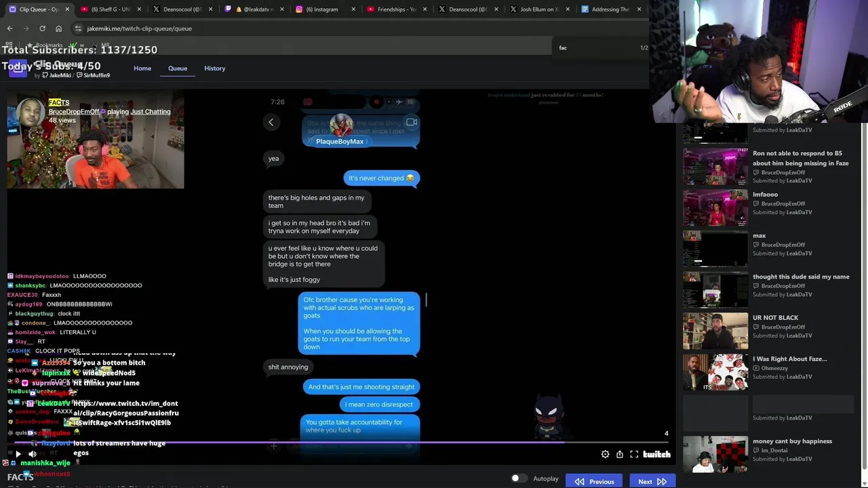
Task: Switch to the Instagram tab
Action: pyautogui.click(x=324, y=9)
